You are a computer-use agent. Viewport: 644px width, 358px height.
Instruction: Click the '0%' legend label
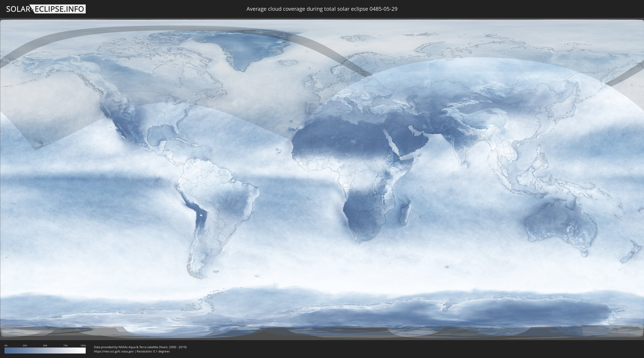[6, 345]
